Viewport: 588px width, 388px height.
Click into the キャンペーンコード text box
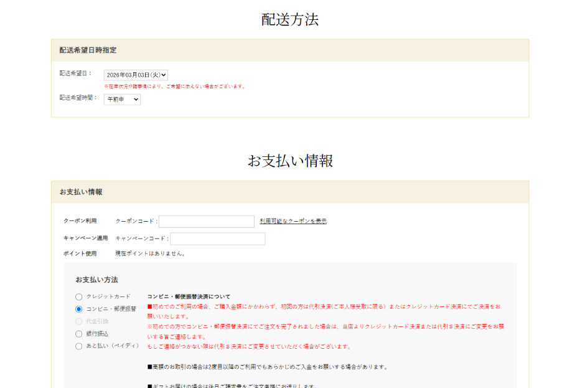[218, 239]
